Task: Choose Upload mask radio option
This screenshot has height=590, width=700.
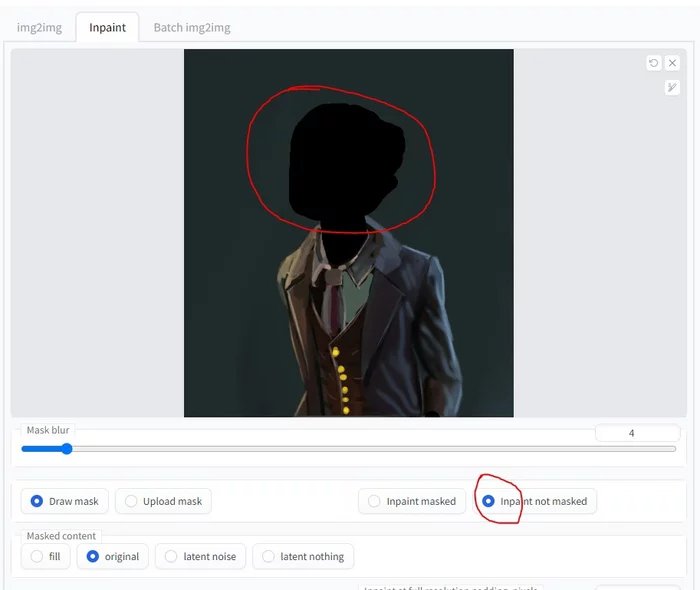Action: (163, 501)
